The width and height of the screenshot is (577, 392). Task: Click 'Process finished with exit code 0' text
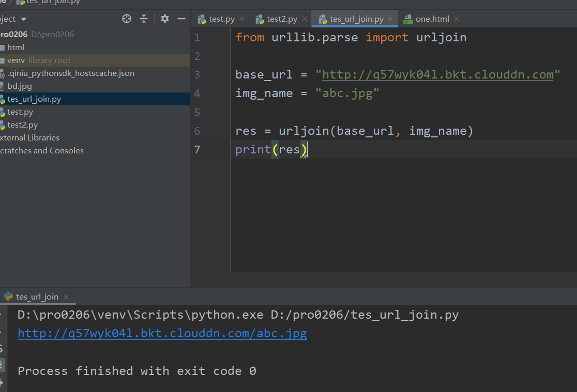point(137,371)
